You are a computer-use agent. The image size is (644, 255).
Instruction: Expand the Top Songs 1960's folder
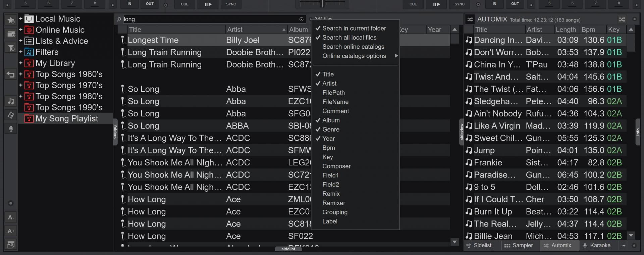coord(21,74)
